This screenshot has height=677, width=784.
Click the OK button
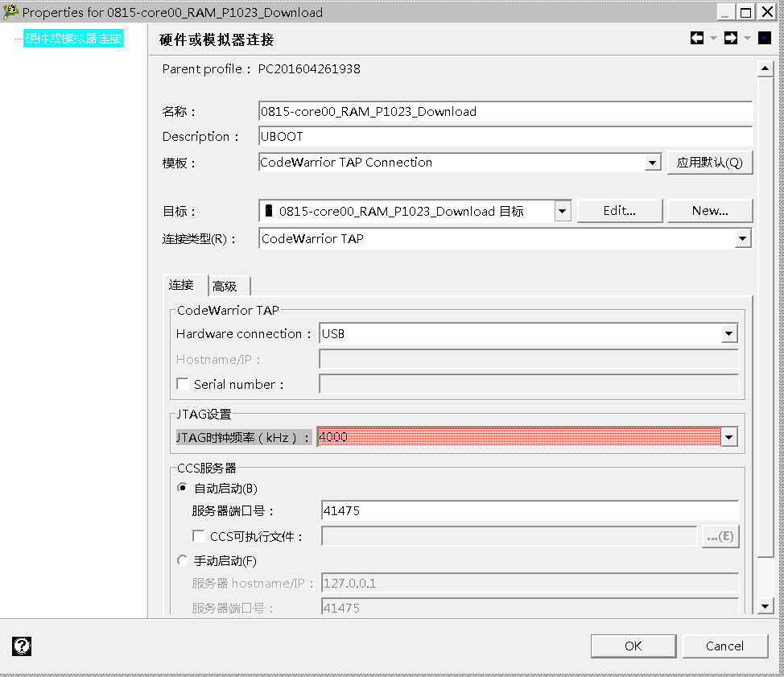633,646
